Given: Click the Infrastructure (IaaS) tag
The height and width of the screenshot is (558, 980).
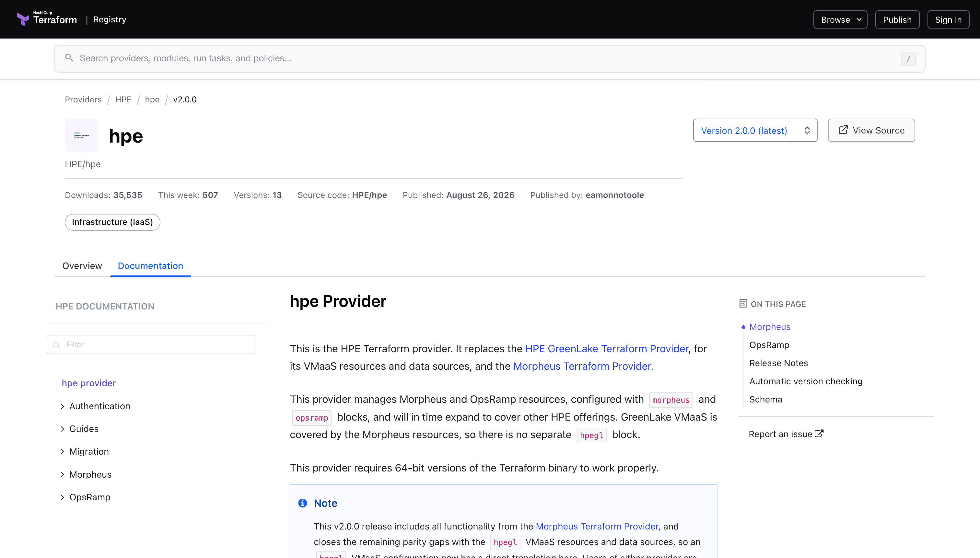Looking at the screenshot, I should click(x=112, y=222).
